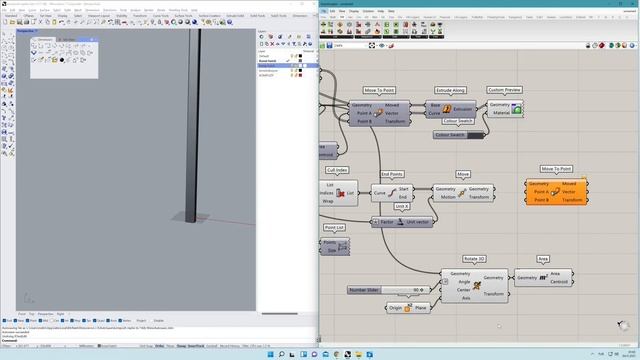Open Grasshopper Display menu

coord(353,11)
